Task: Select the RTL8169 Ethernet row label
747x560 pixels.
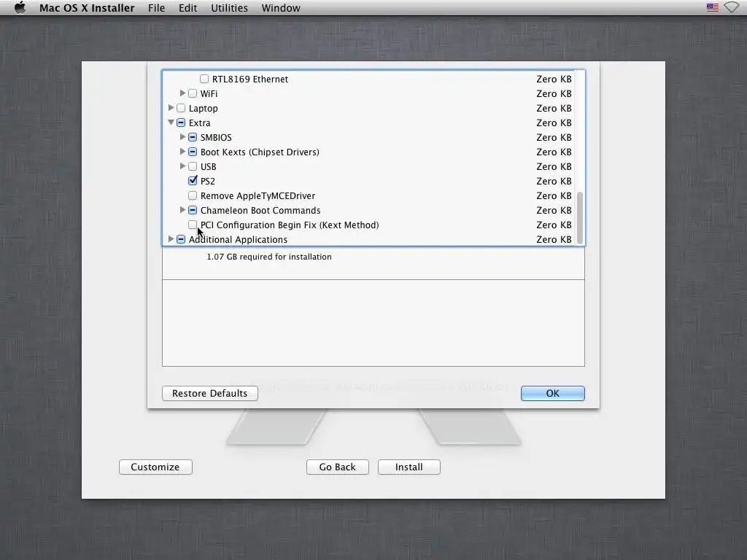Action: click(250, 79)
